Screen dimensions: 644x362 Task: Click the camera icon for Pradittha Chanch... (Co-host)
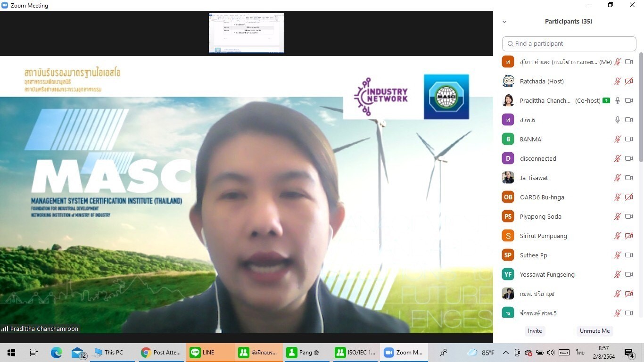coord(629,100)
